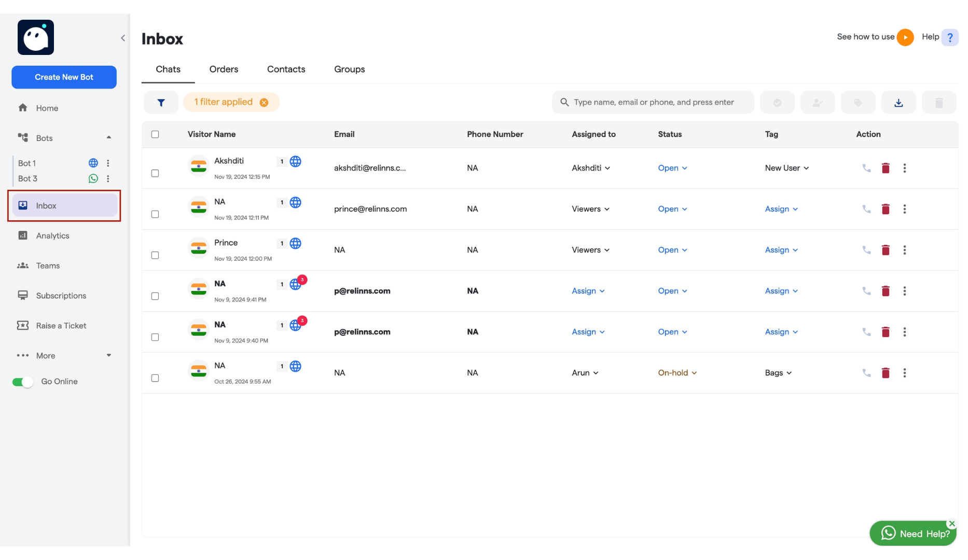The image size is (968, 560).
Task: Collapse the sidebar with the arrow icon
Action: (x=123, y=38)
